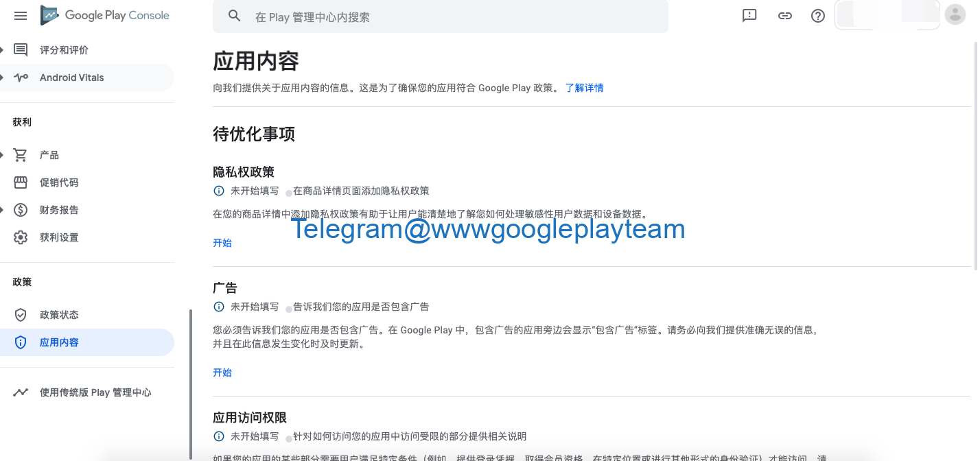
Task: Click the 产品 shopping cart icon
Action: click(21, 155)
